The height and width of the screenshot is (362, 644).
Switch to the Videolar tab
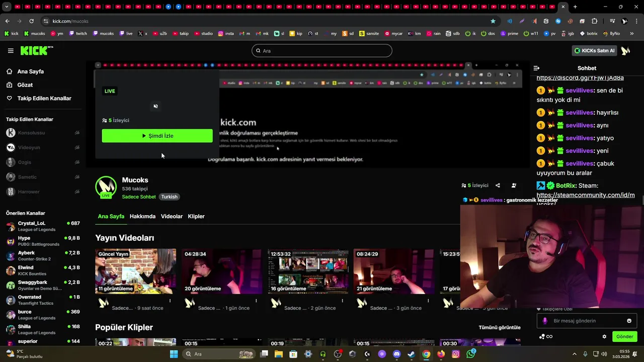(172, 216)
